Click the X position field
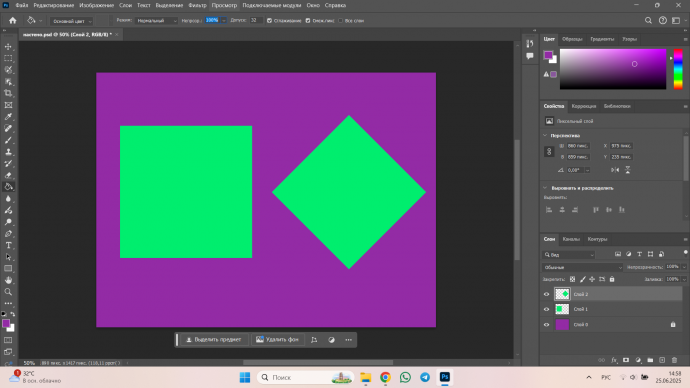Viewport: 690px width, 388px height. [621, 146]
